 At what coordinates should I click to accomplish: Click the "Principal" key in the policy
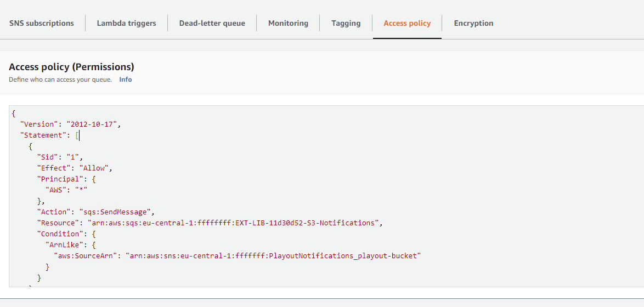58,179
